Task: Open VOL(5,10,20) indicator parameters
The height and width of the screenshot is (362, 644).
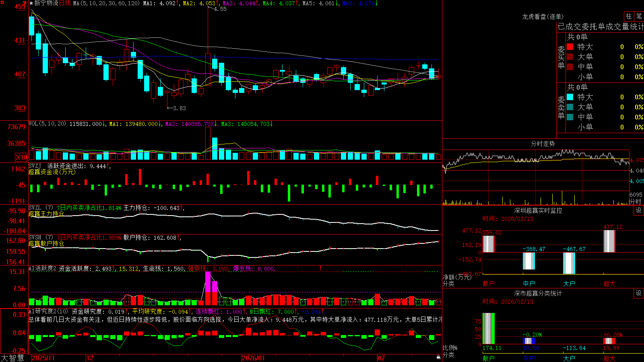Action: (47, 124)
